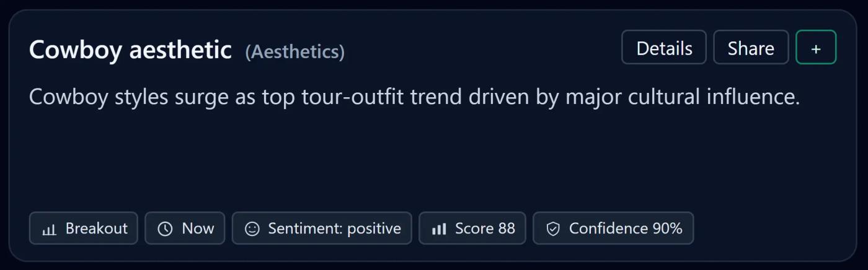Click the shield check icon beside Confidence
The width and height of the screenshot is (868, 270).
pyautogui.click(x=553, y=229)
